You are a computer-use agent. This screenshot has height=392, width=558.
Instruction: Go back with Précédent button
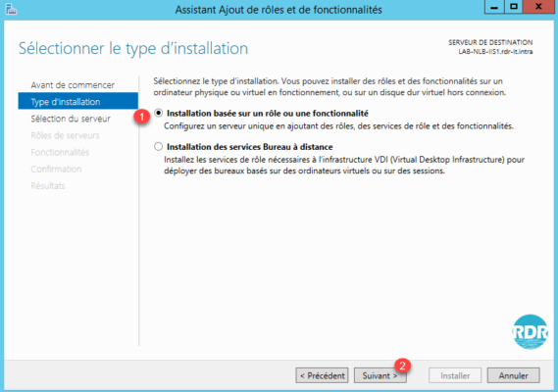[322, 375]
